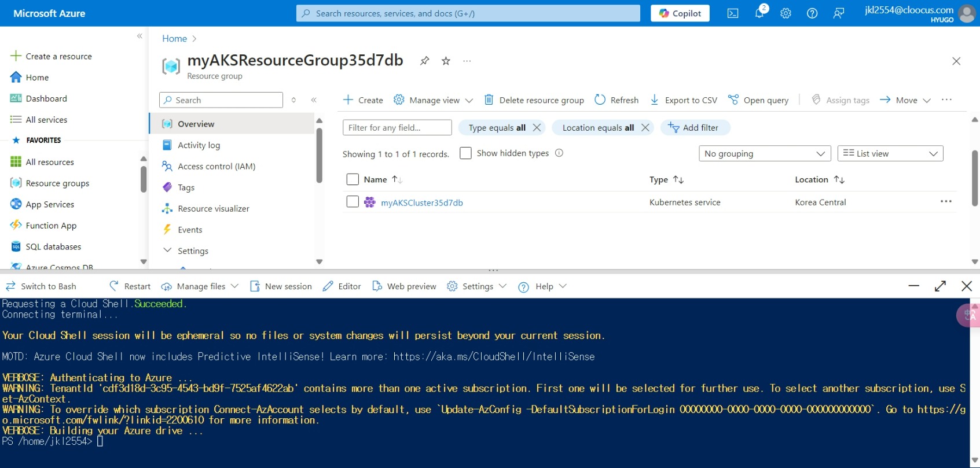Open row menu for myAKSCluster35d7db
The height and width of the screenshot is (468, 980).
pyautogui.click(x=946, y=201)
